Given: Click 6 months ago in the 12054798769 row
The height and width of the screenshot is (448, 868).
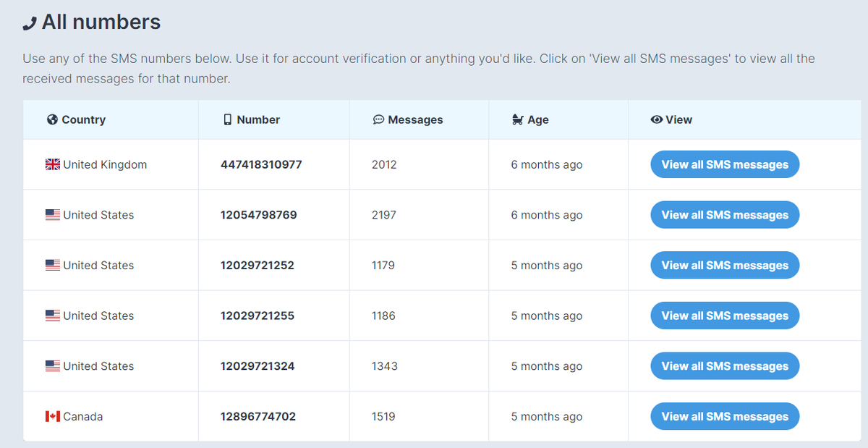Looking at the screenshot, I should (547, 215).
